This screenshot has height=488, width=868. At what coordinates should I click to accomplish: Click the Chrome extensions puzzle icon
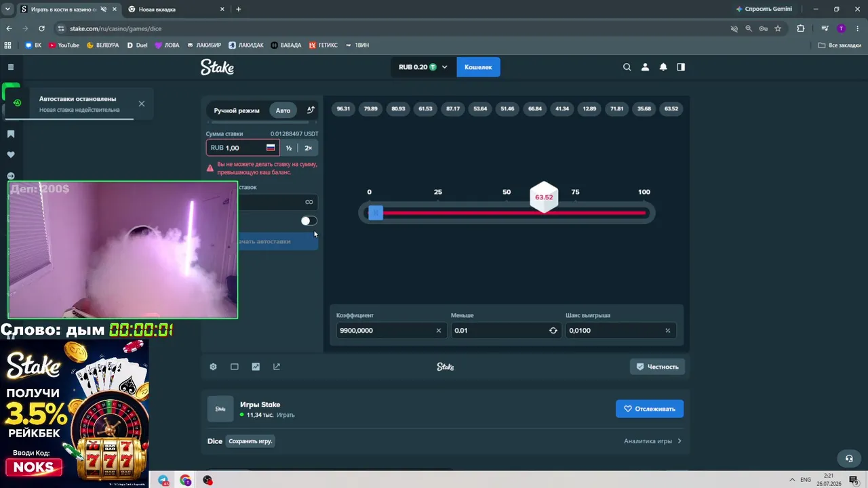click(x=801, y=28)
